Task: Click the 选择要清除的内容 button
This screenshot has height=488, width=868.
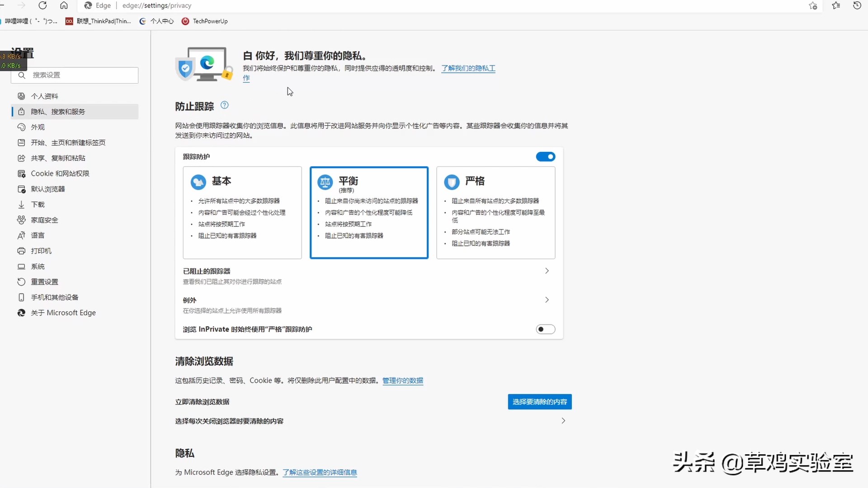Action: (540, 402)
